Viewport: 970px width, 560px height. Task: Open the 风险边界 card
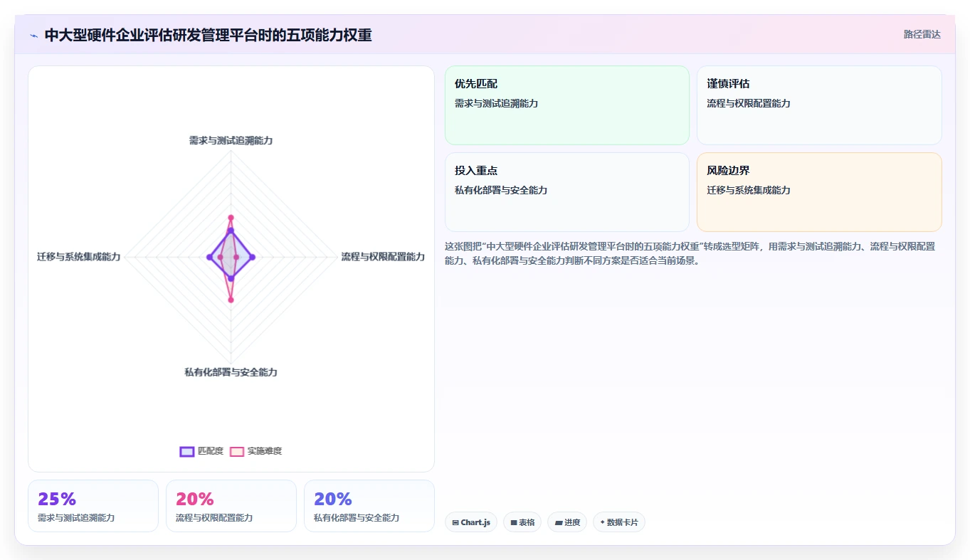[x=819, y=192]
